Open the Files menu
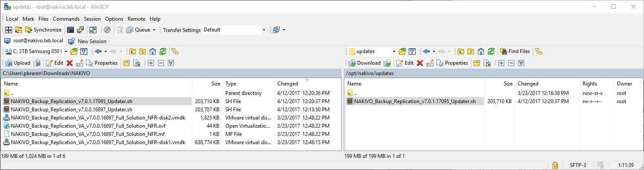Image resolution: width=644 pixels, height=170 pixels. pos(43,19)
